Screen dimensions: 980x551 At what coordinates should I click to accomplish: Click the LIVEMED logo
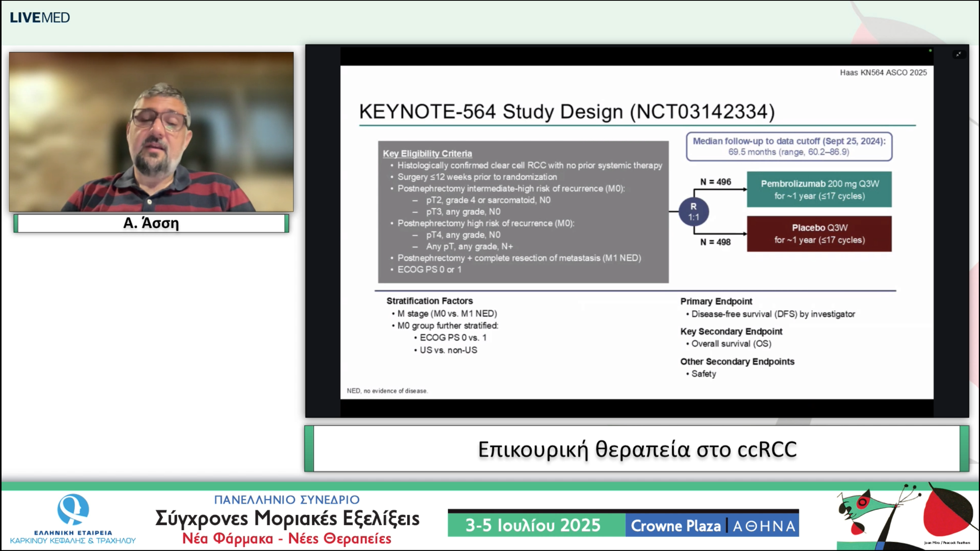pos(40,18)
